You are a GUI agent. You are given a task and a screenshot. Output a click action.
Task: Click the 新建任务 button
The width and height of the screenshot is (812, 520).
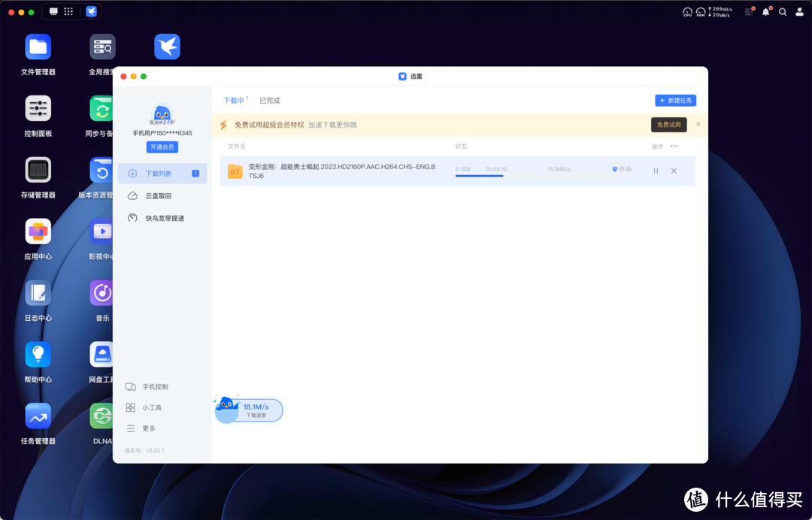(674, 100)
